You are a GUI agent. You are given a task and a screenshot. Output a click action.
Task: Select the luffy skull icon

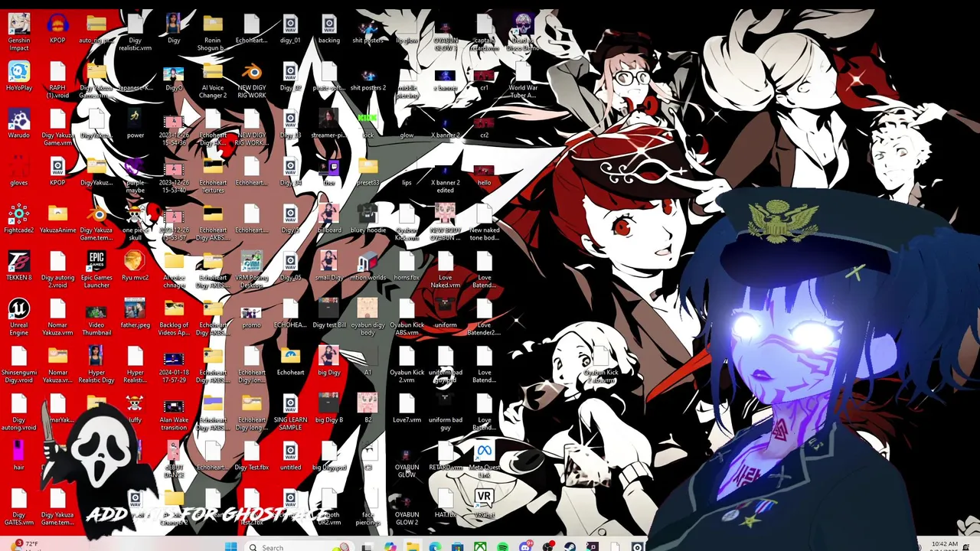pos(135,409)
